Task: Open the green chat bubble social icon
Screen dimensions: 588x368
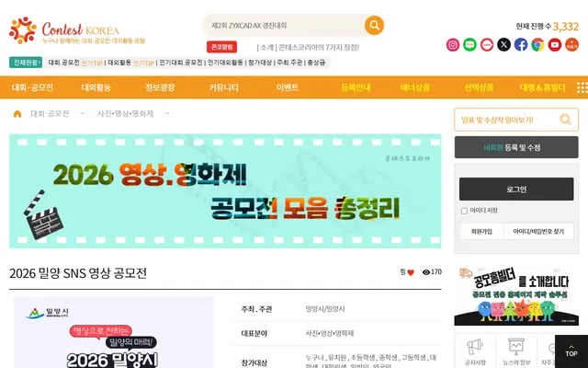Action: (469, 45)
